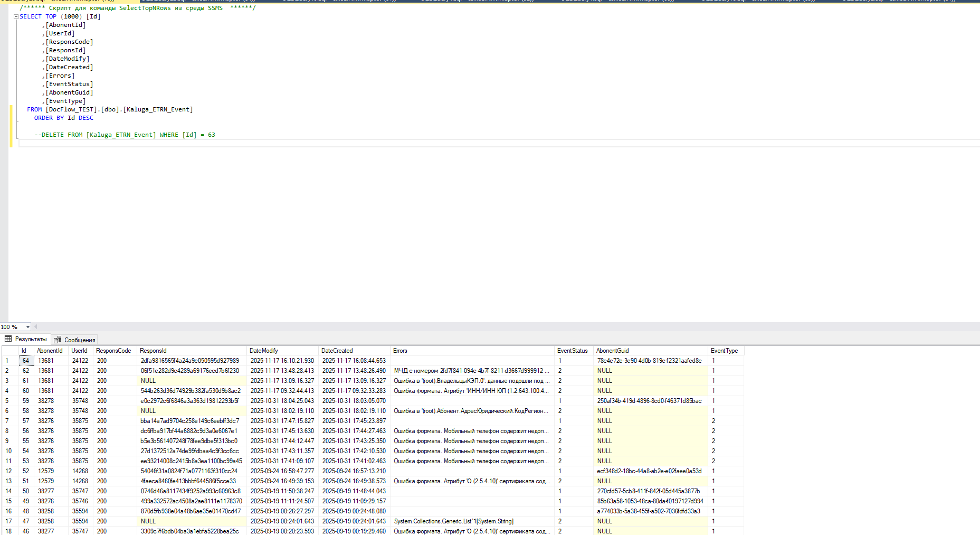Select Errors cell mentioning АдресЮридический.КодРегион
980x535 pixels.
click(473, 411)
